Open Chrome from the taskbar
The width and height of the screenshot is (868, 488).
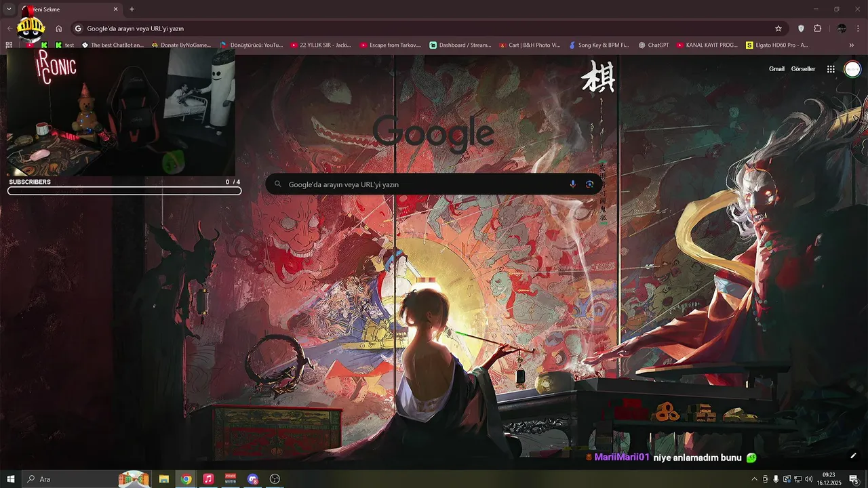click(186, 479)
